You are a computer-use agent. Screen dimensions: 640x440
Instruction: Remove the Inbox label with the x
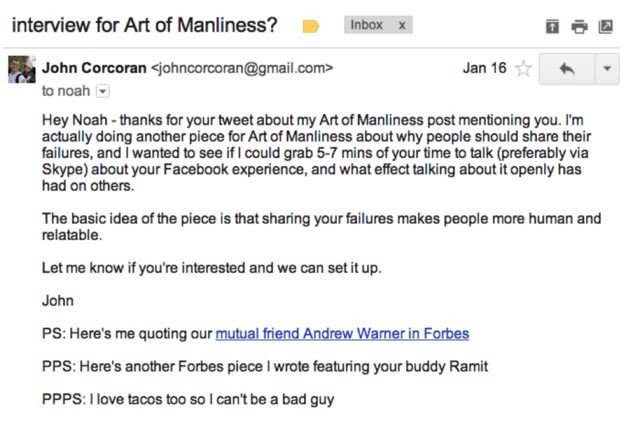tap(402, 25)
